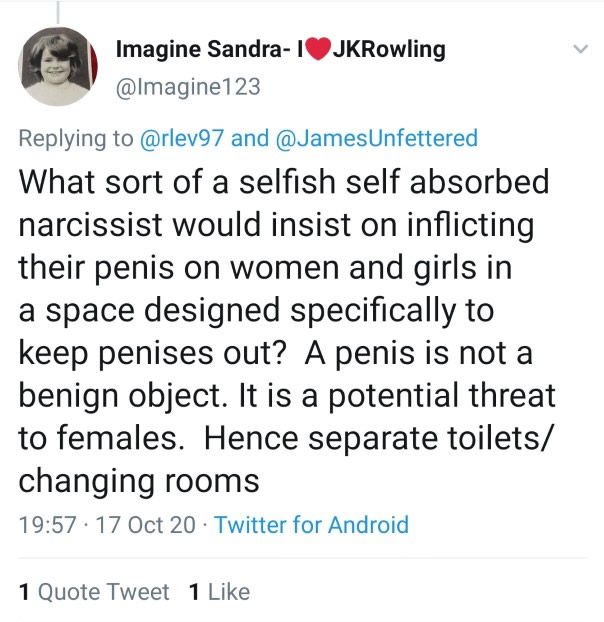
Task: Open the Twitter for Android source link
Action: pyautogui.click(x=312, y=524)
